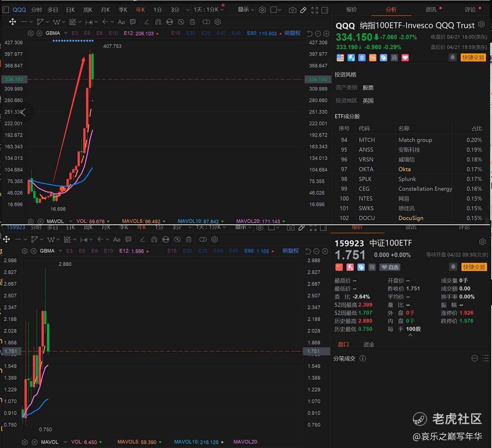Expand more minute intervals dropdown after 3分
Image resolution: width=492 pixels, height=448 pixels.
(188, 10)
